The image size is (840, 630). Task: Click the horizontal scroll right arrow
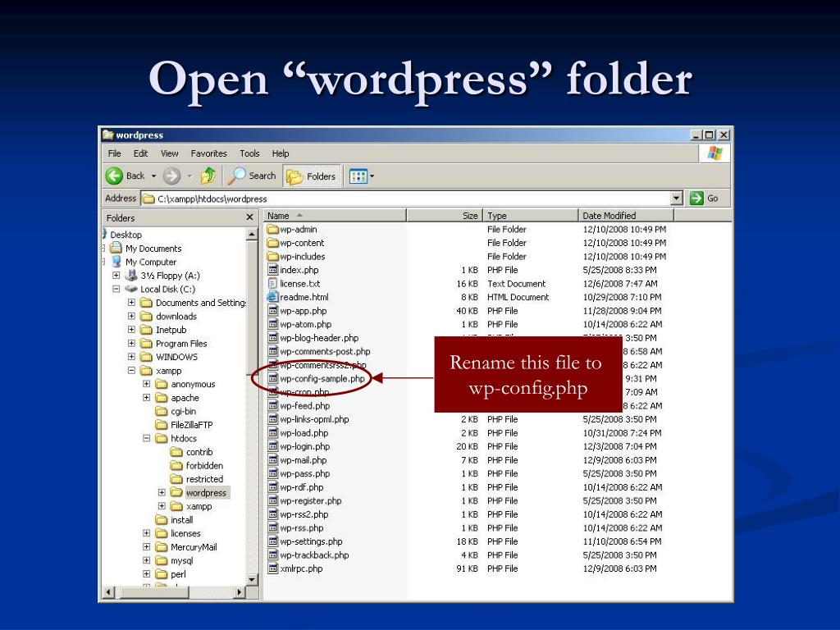[x=240, y=592]
